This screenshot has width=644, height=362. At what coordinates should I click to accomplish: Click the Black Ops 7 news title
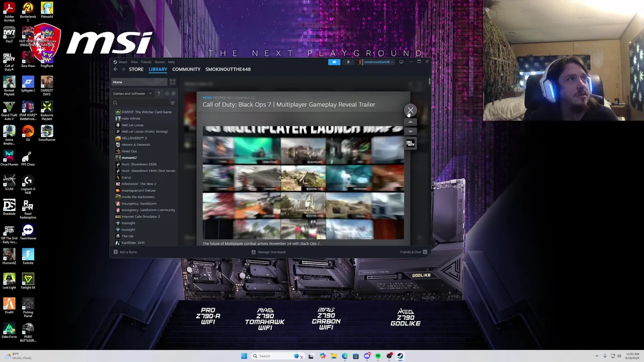click(289, 105)
